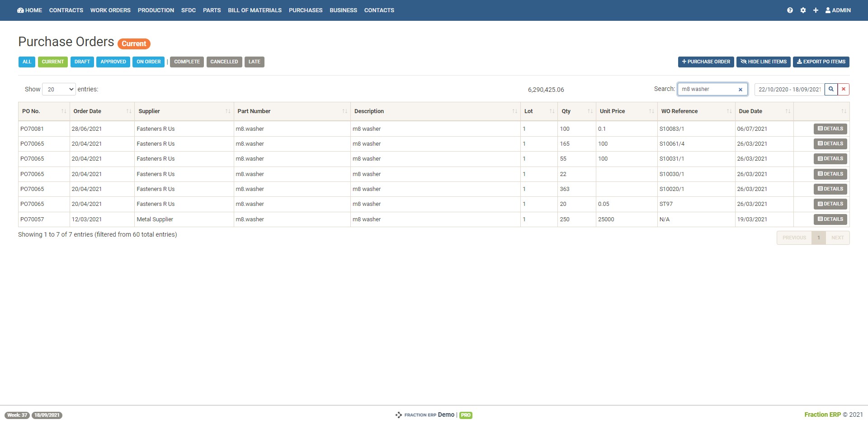The image size is (868, 424).
Task: Open the date range picker field
Action: pyautogui.click(x=789, y=90)
